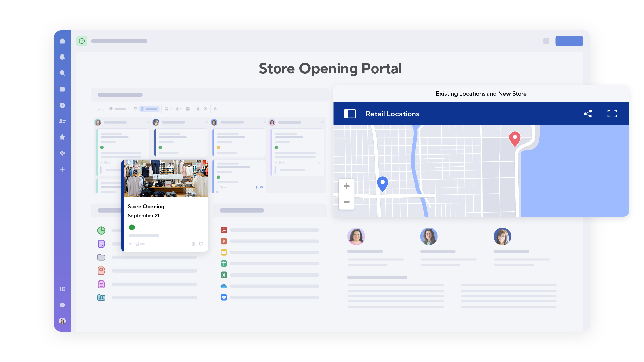The image size is (644, 362).
Task: Click the attachment paperclip in the toolbar
Action: [198, 109]
